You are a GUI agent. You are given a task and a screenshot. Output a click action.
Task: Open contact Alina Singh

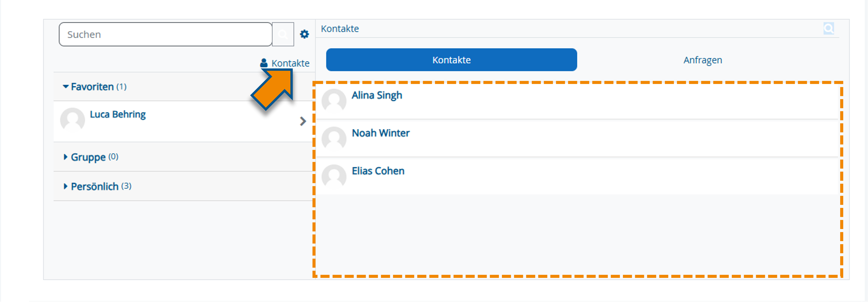(377, 95)
